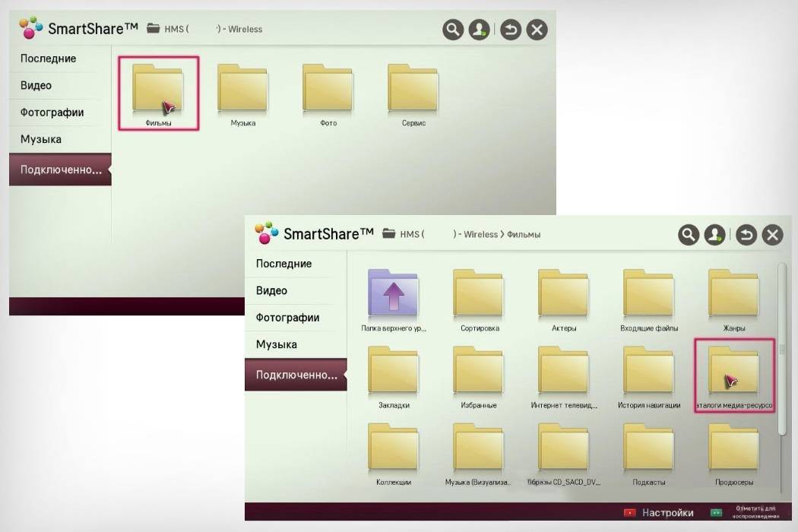This screenshot has height=532, width=798.
Task: Select Видео in the front window sidebar
Action: (271, 291)
